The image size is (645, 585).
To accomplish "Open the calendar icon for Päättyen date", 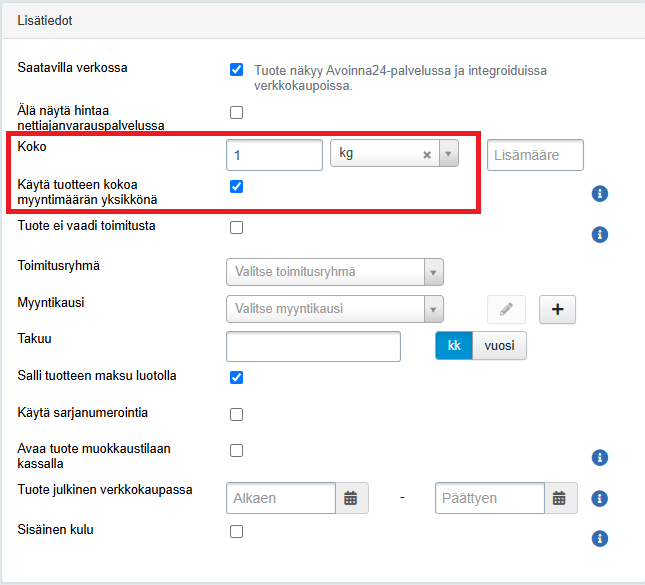I will [559, 498].
